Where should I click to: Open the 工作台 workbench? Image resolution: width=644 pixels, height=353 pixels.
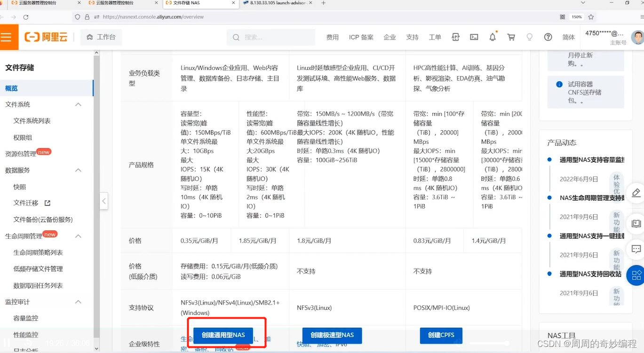coord(101,37)
